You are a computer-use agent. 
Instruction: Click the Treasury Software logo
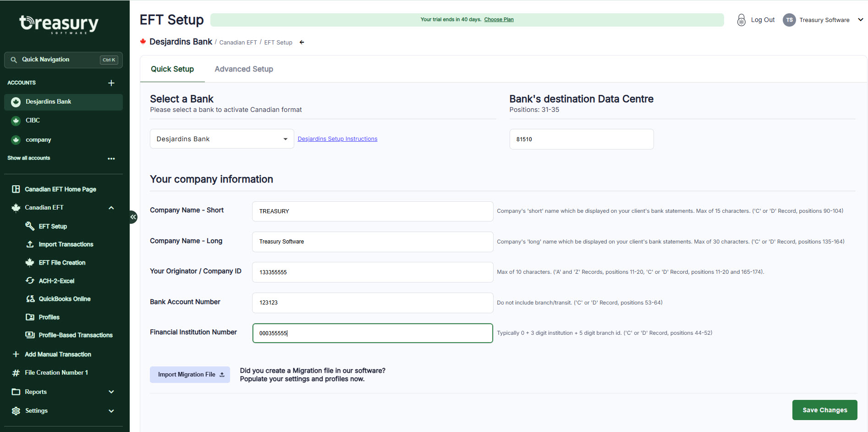pyautogui.click(x=59, y=24)
